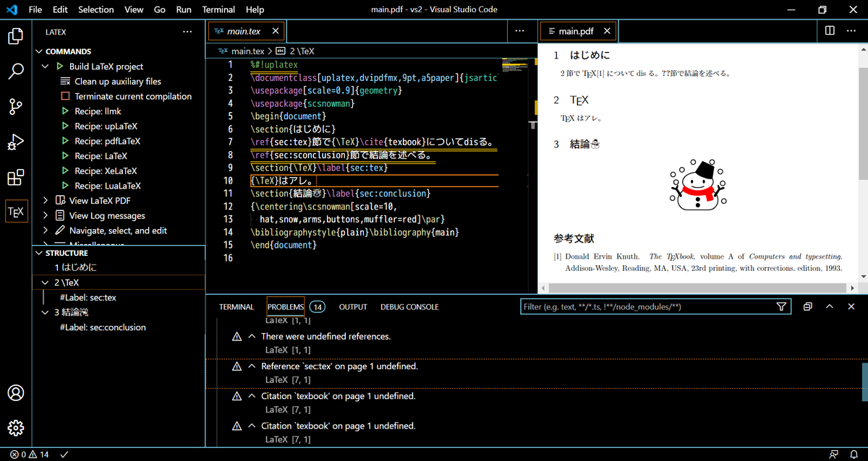Open the Source Control view

pos(16,106)
